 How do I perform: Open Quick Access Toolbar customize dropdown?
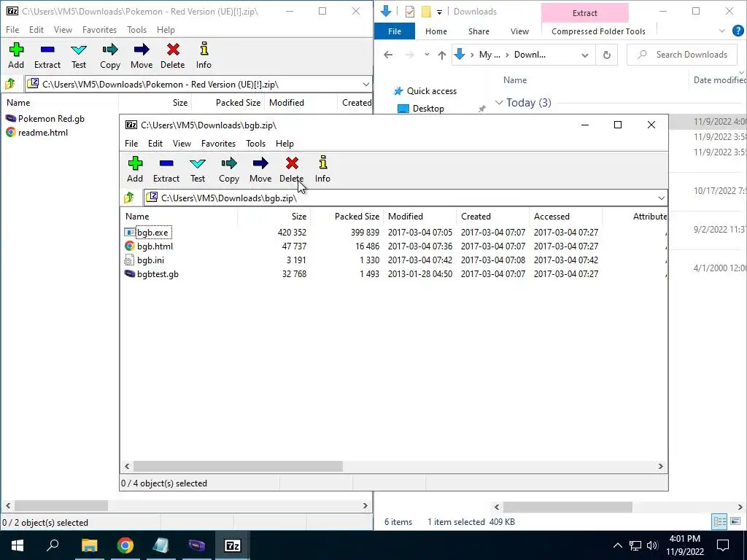tap(439, 12)
